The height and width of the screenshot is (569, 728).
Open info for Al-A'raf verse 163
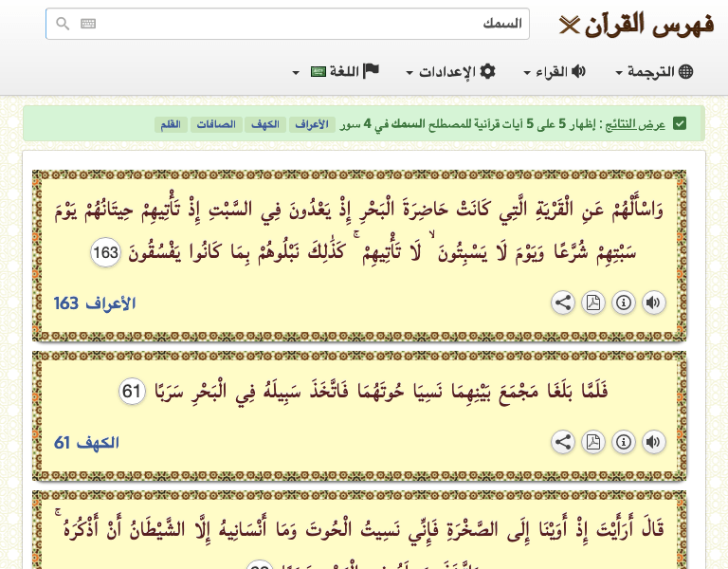tap(623, 303)
